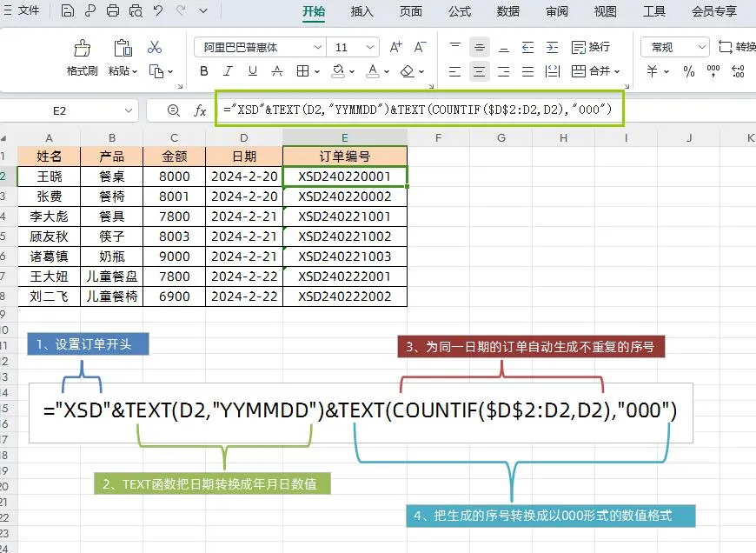
Task: Switch to the 公式 (Formulas) tab
Action: [460, 11]
